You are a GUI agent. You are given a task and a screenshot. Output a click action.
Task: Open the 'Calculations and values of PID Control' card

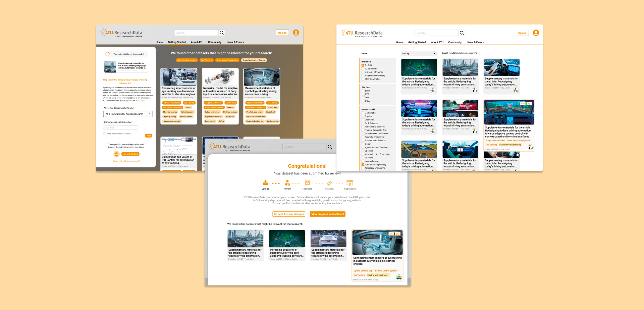coord(179,154)
